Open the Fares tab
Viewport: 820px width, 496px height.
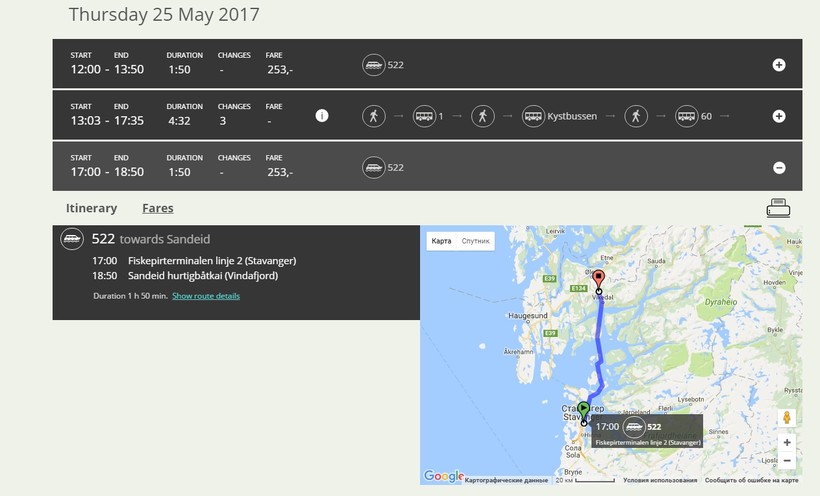(157, 208)
